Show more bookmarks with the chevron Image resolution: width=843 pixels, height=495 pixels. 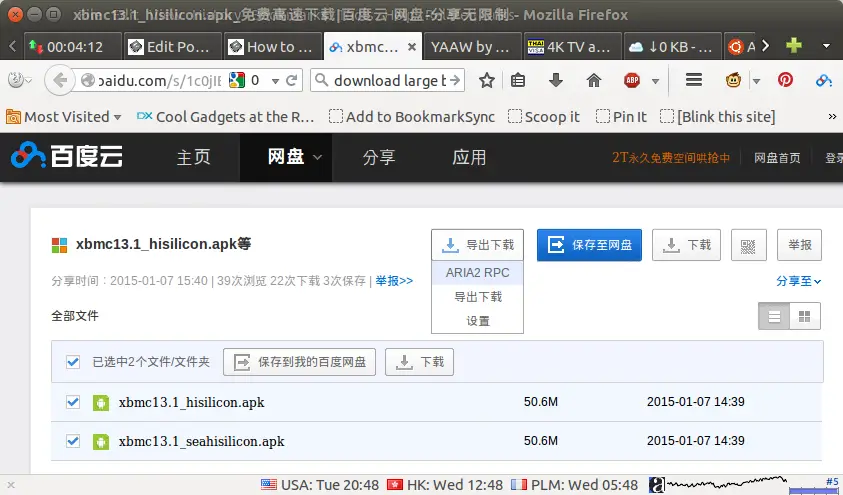click(832, 117)
